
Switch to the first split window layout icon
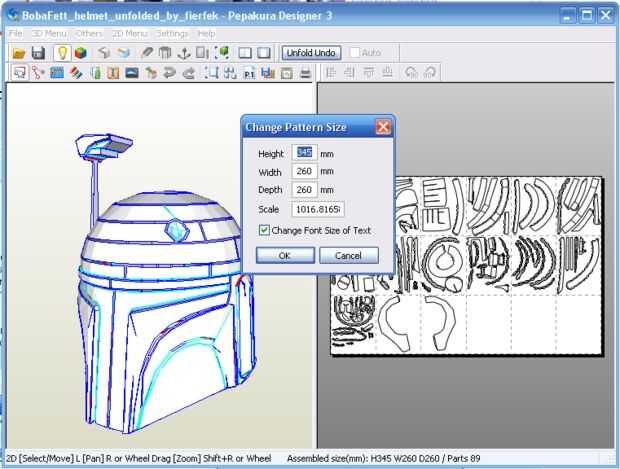pyautogui.click(x=245, y=53)
